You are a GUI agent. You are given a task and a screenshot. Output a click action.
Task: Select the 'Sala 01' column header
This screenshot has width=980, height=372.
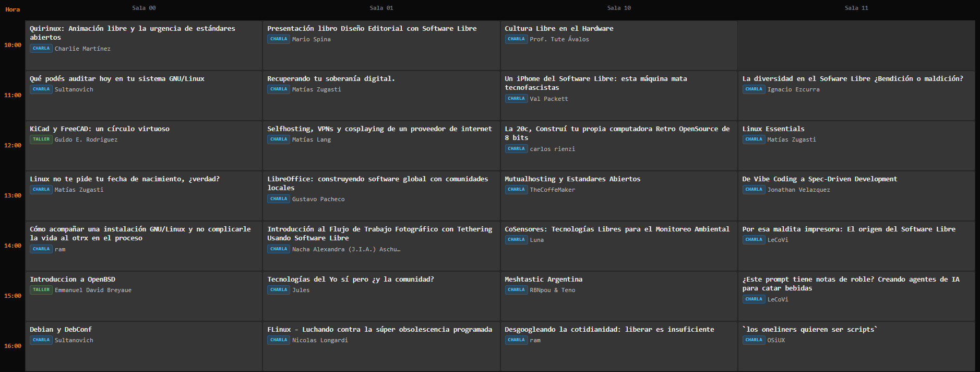(x=381, y=8)
